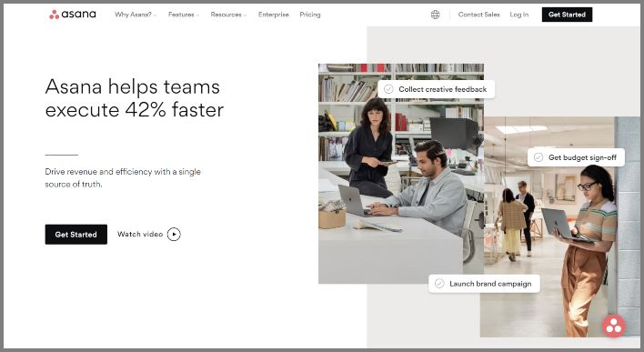Expand the Resources dropdown menu

228,15
